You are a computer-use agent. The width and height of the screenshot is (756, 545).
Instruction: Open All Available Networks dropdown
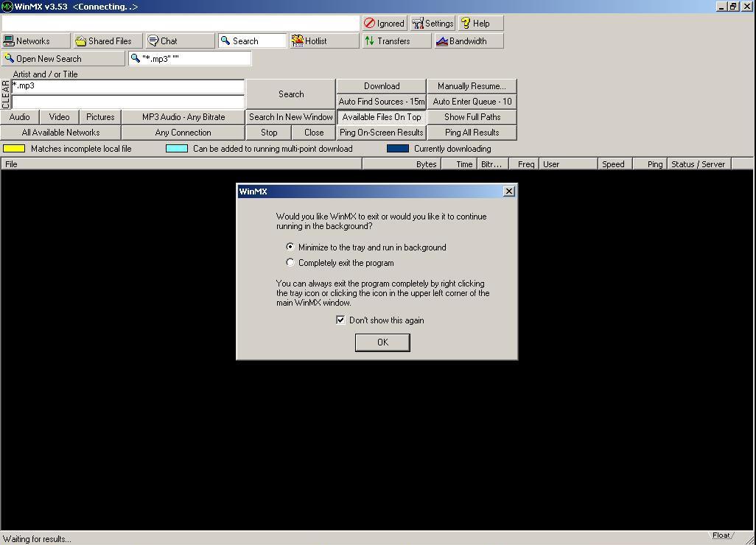(x=60, y=133)
